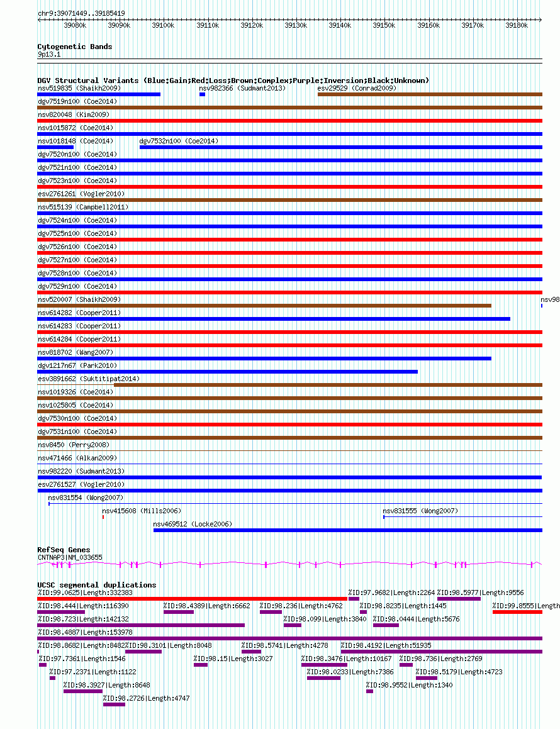Select dgv1217n67 (Park2010) label
This screenshot has height=729, width=560.
click(77, 365)
